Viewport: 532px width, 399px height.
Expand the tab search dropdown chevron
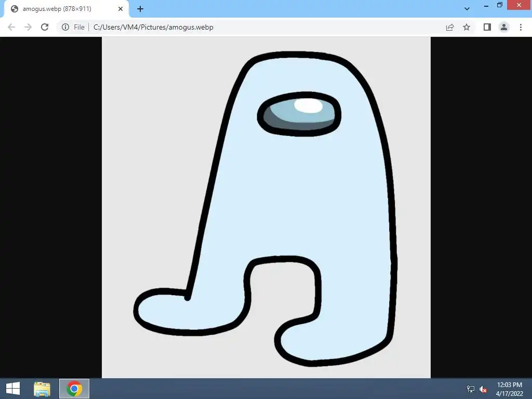point(467,9)
